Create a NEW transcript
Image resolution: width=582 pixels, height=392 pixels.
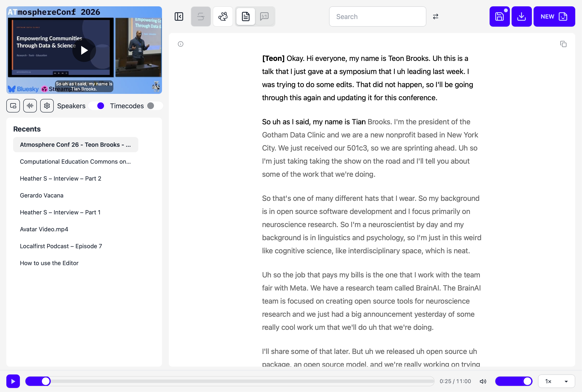(x=554, y=16)
